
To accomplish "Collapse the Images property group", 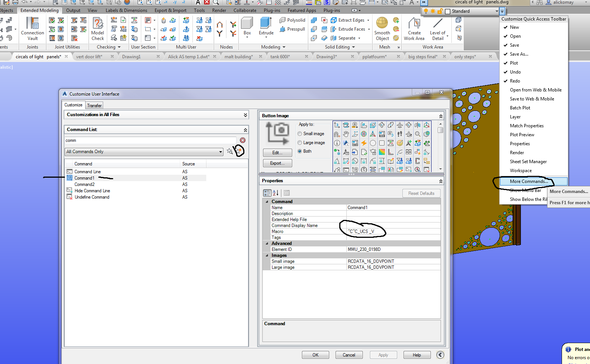I will (267, 255).
